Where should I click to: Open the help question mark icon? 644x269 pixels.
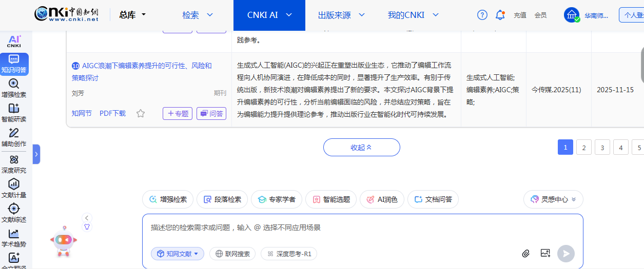pyautogui.click(x=482, y=15)
